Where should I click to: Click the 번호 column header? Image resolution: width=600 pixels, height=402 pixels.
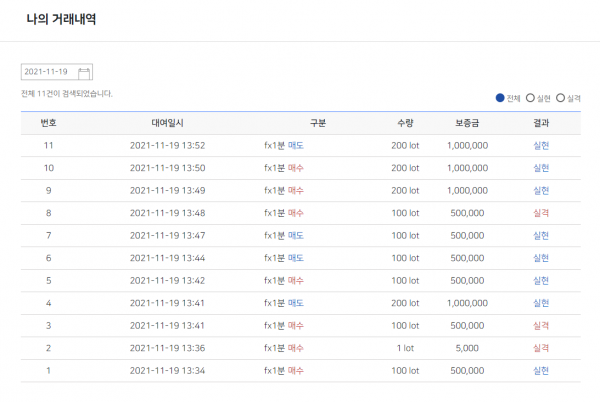tap(49, 123)
